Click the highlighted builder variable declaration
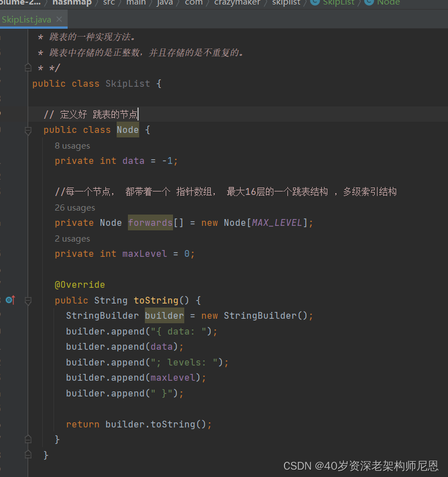 click(x=165, y=315)
